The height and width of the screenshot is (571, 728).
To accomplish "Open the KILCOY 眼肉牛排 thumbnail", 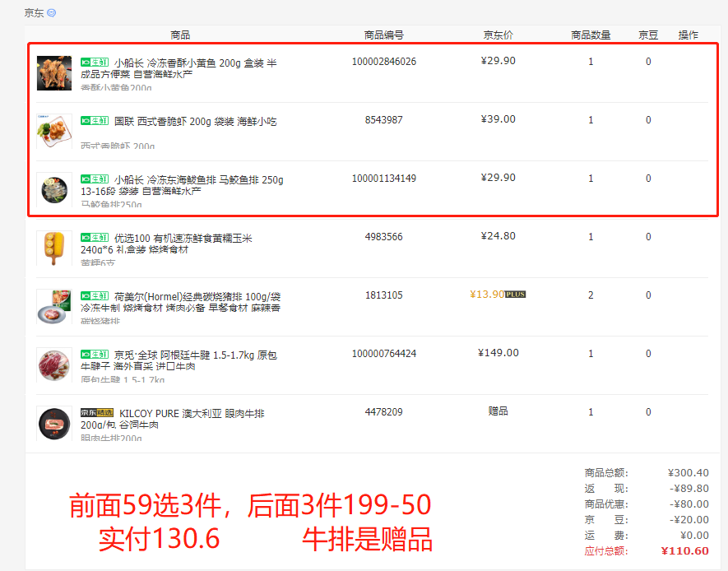I will pyautogui.click(x=54, y=424).
